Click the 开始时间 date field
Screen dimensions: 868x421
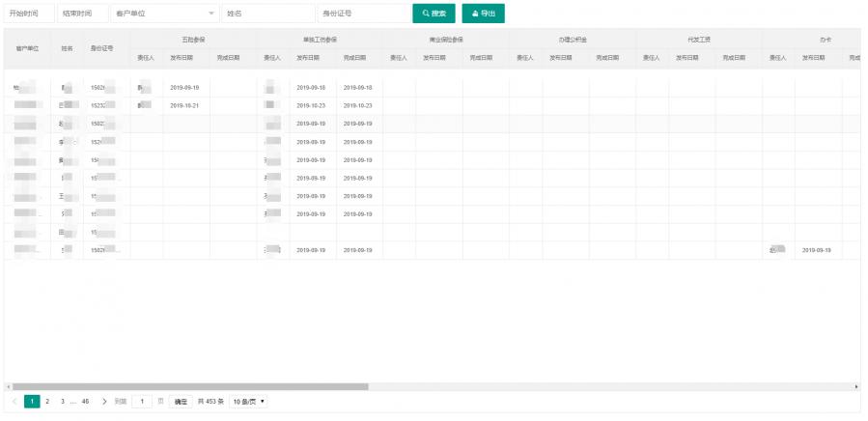[x=29, y=14]
